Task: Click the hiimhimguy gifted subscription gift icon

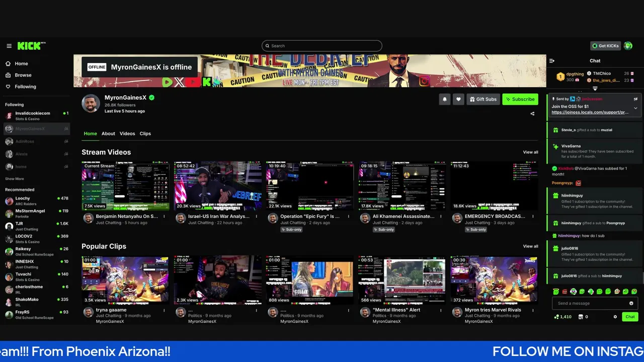Action: [x=555, y=196]
